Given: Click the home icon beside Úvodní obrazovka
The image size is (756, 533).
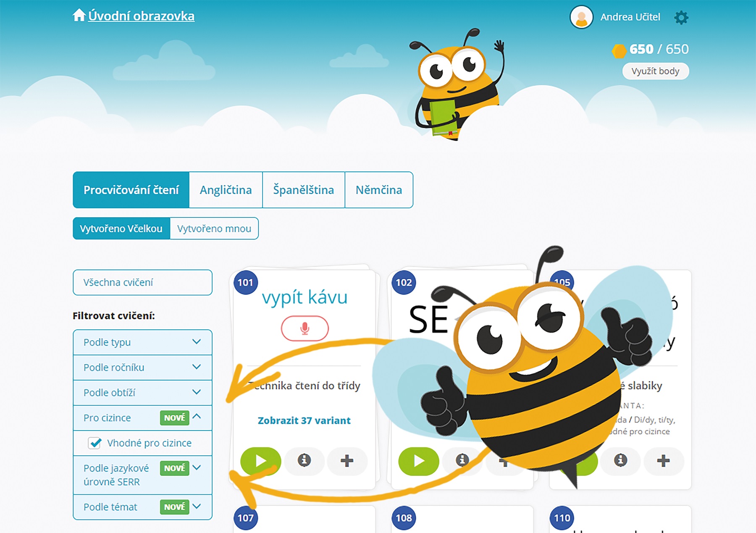Looking at the screenshot, I should 79,16.
